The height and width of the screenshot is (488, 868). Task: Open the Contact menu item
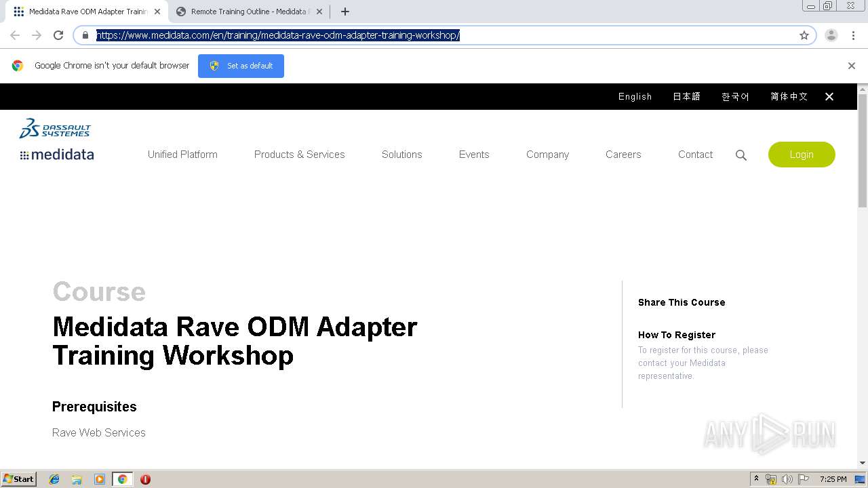tap(695, 155)
